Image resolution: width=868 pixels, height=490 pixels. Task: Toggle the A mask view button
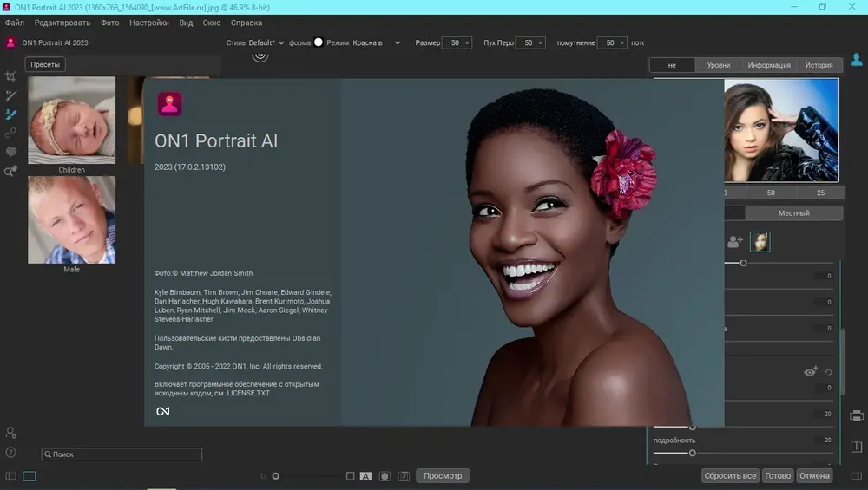365,476
